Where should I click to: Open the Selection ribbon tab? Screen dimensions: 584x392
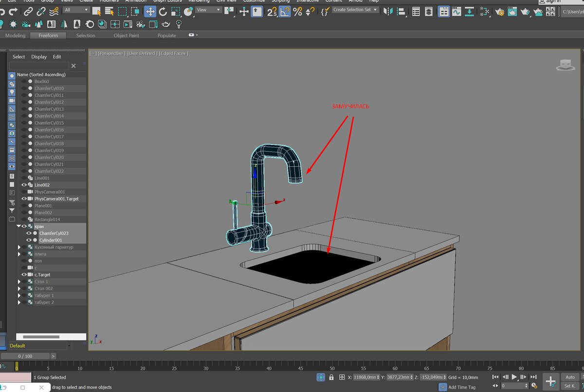pos(86,36)
